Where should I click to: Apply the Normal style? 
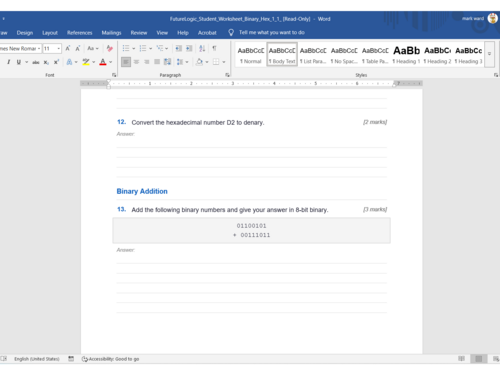click(251, 55)
